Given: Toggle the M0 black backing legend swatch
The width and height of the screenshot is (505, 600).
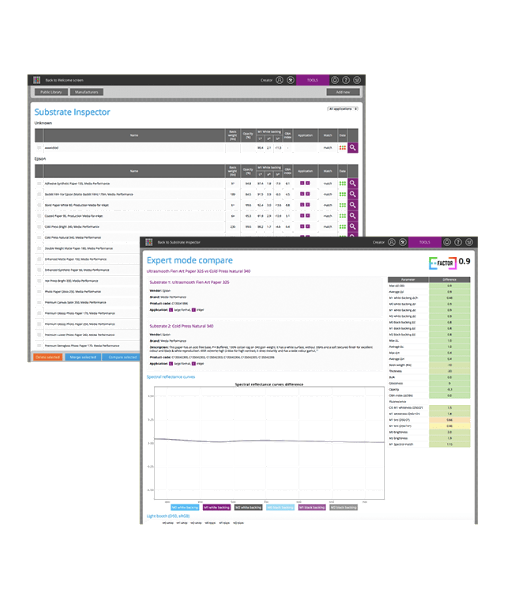Looking at the screenshot, I should tap(280, 507).
